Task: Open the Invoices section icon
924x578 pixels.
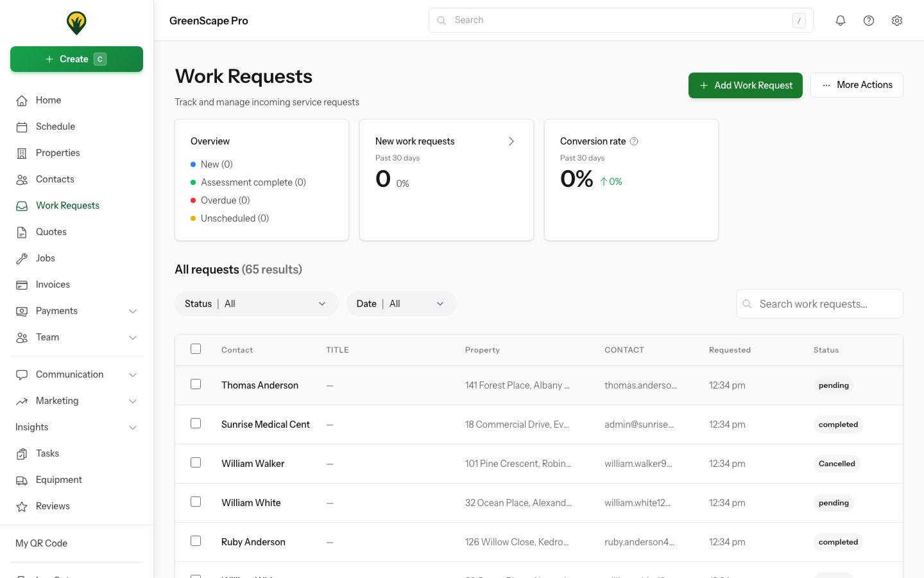Action: [22, 284]
